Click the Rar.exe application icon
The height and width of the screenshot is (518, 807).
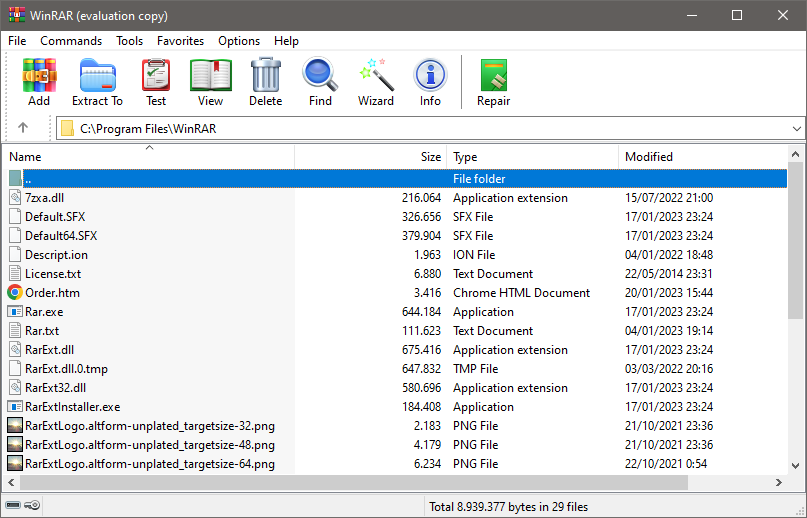pos(15,312)
